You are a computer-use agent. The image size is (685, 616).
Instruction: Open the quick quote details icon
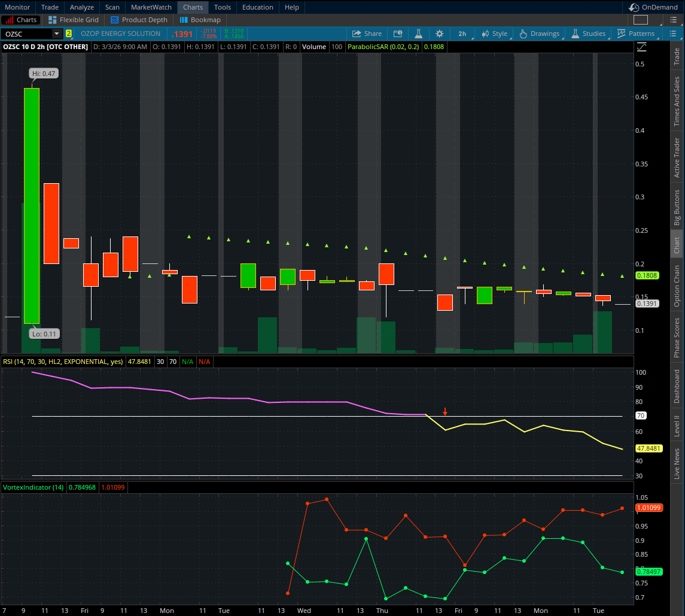pyautogui.click(x=398, y=34)
